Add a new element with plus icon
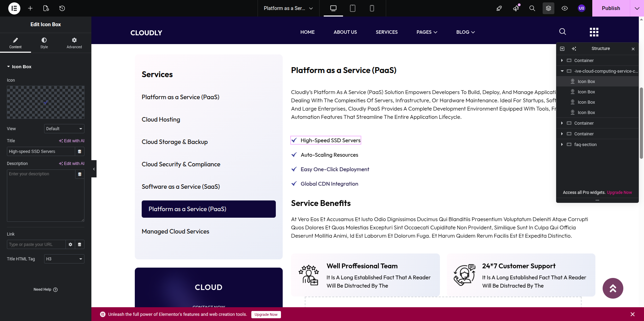 pos(30,8)
